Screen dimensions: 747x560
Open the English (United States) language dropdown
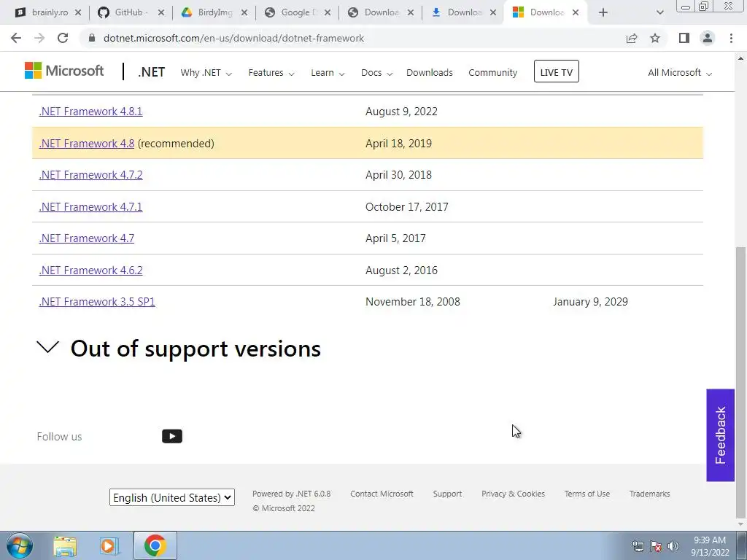172,497
